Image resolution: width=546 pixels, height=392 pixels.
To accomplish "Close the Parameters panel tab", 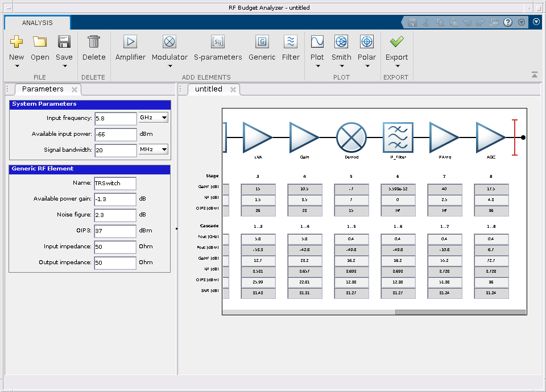I will point(75,90).
